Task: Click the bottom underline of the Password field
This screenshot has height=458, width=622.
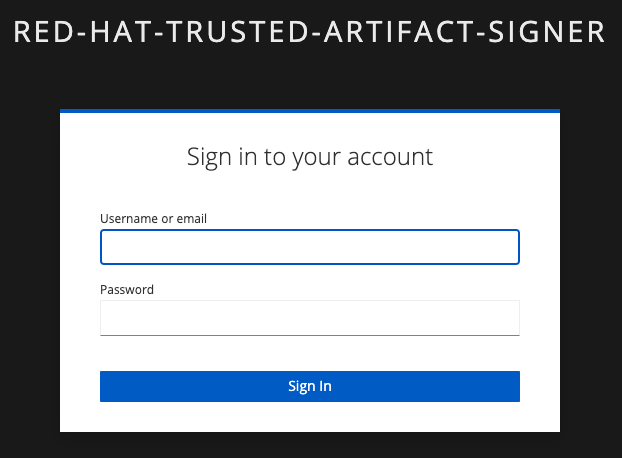Action: 310,335
